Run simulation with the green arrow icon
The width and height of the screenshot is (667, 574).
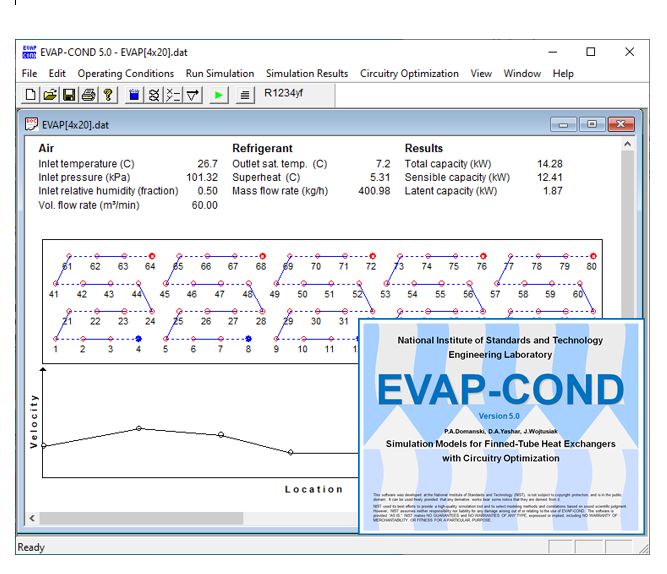pos(219,95)
